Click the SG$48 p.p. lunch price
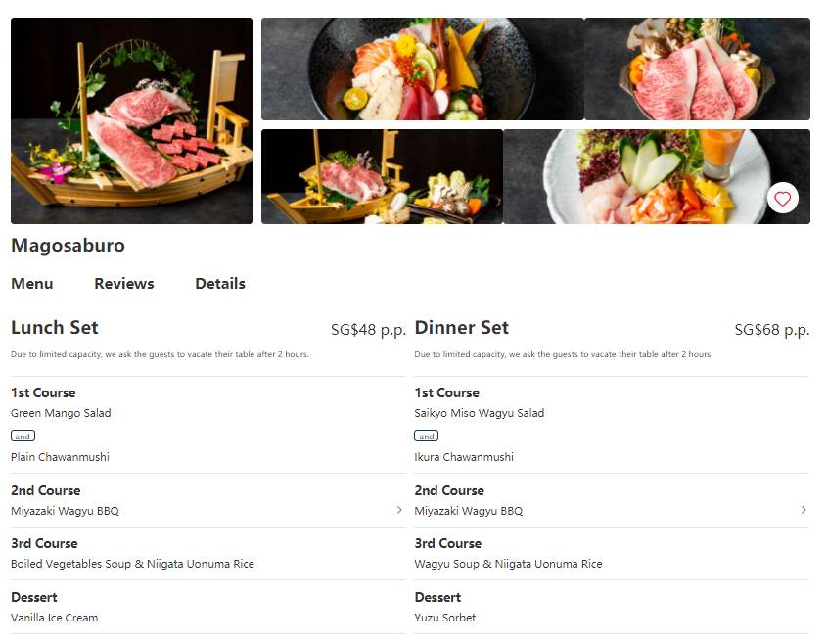 tap(368, 330)
